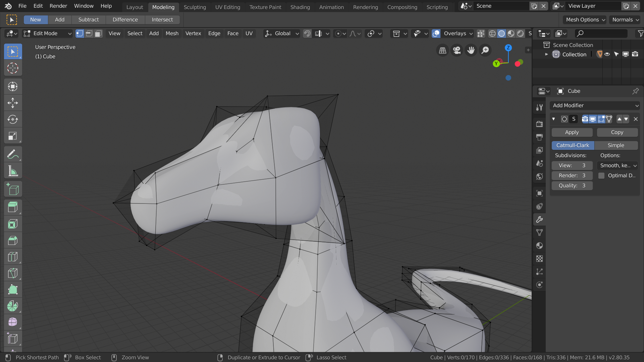The width and height of the screenshot is (644, 362).
Task: Select the Bevel tool
Action: coord(13,240)
